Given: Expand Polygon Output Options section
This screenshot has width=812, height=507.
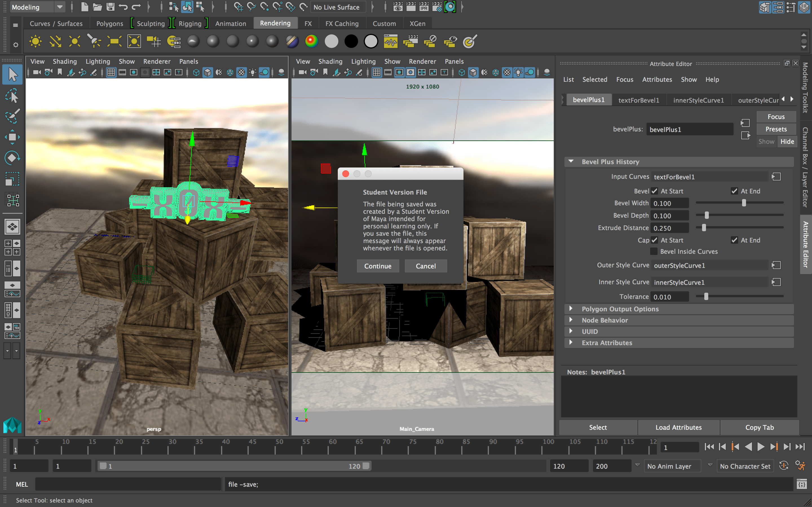Looking at the screenshot, I should 571,309.
